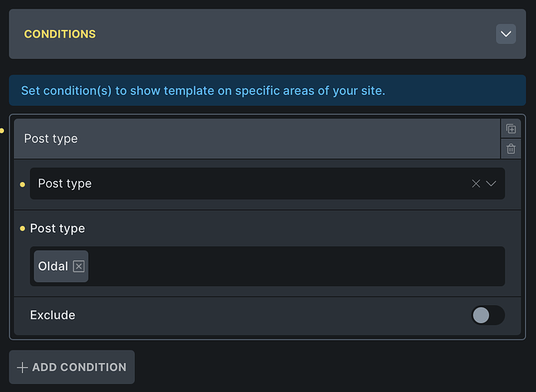The width and height of the screenshot is (536, 392).
Task: Click the blue condition info banner text
Action: (x=202, y=91)
